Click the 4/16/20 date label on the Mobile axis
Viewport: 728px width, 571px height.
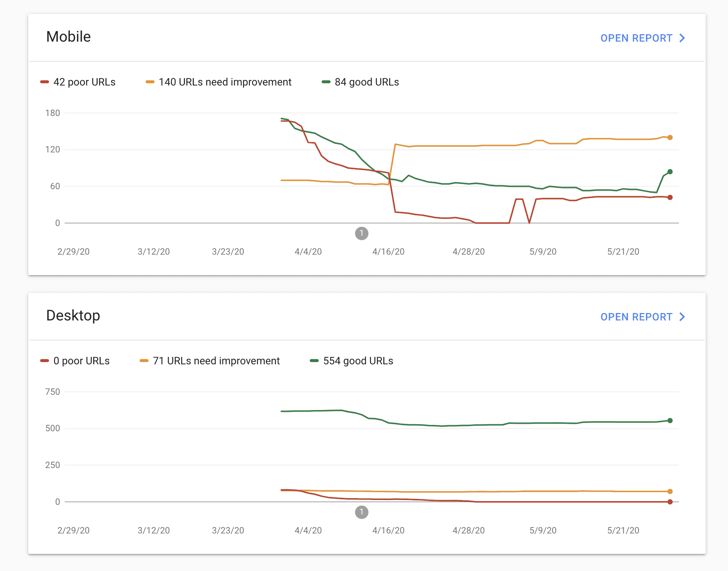coord(389,251)
